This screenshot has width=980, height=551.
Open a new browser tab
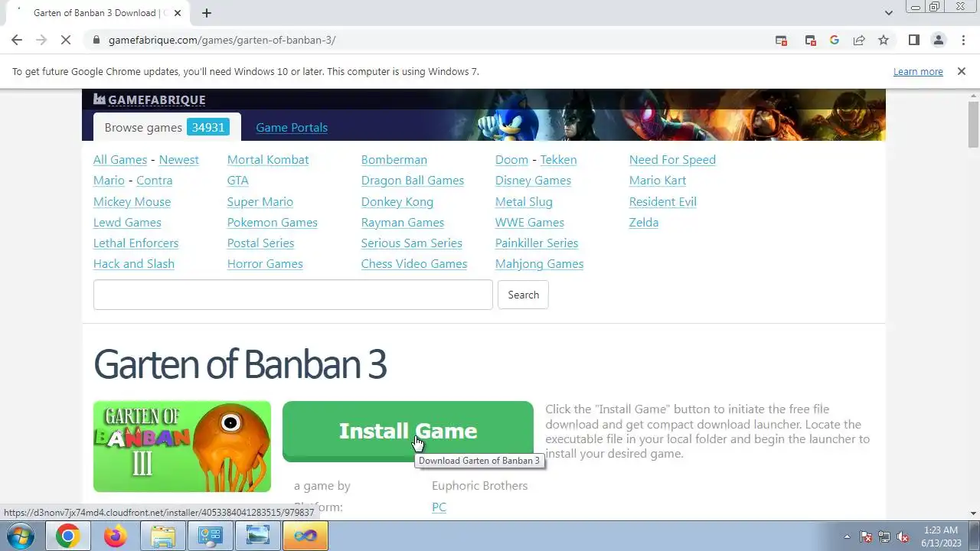click(x=207, y=13)
